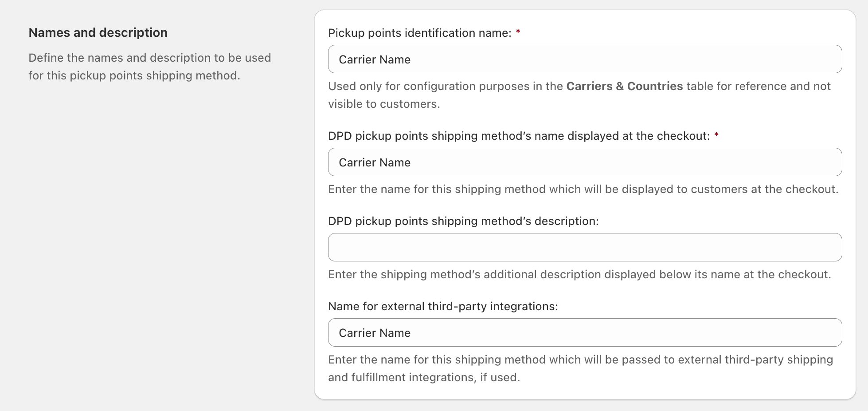Image resolution: width=868 pixels, height=411 pixels.
Task: Click the "Define the names and description" intro text
Action: pyautogui.click(x=149, y=58)
